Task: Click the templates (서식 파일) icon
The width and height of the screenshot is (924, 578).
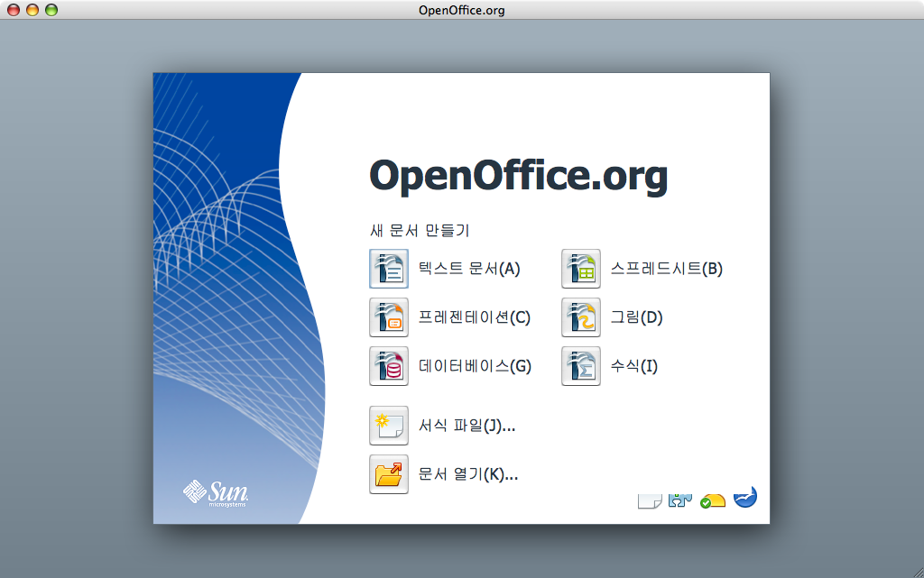Action: 389,426
